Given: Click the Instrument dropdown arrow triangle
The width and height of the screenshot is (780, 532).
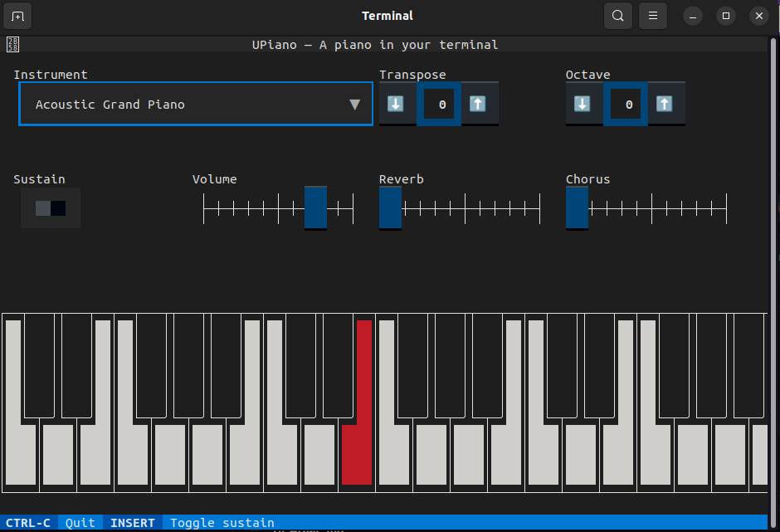Looking at the screenshot, I should pyautogui.click(x=354, y=105).
